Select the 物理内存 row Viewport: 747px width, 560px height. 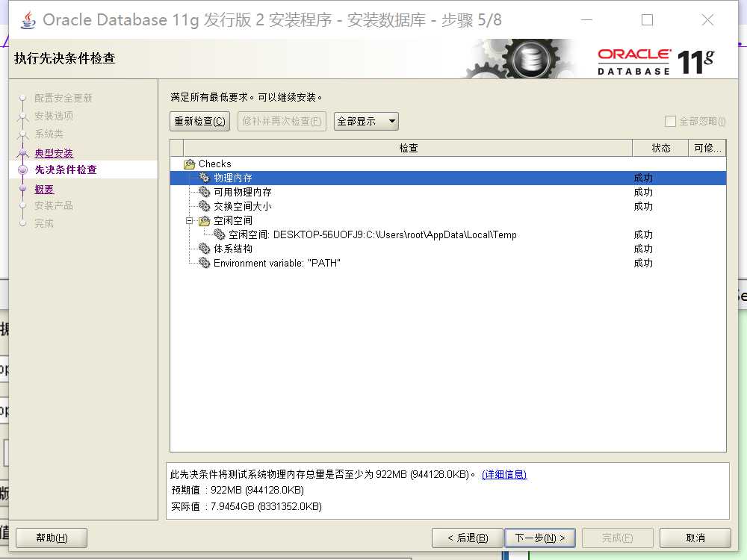pos(447,178)
